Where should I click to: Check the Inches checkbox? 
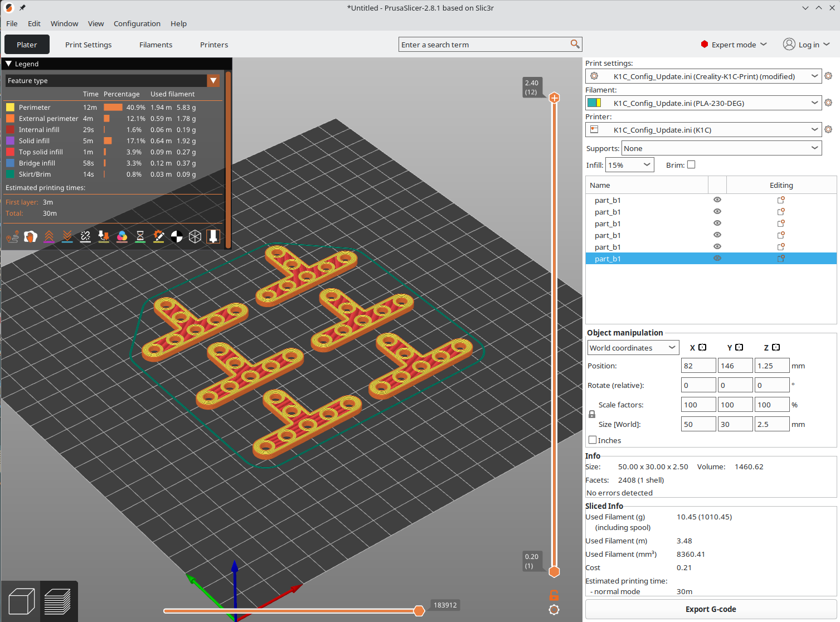coord(593,440)
